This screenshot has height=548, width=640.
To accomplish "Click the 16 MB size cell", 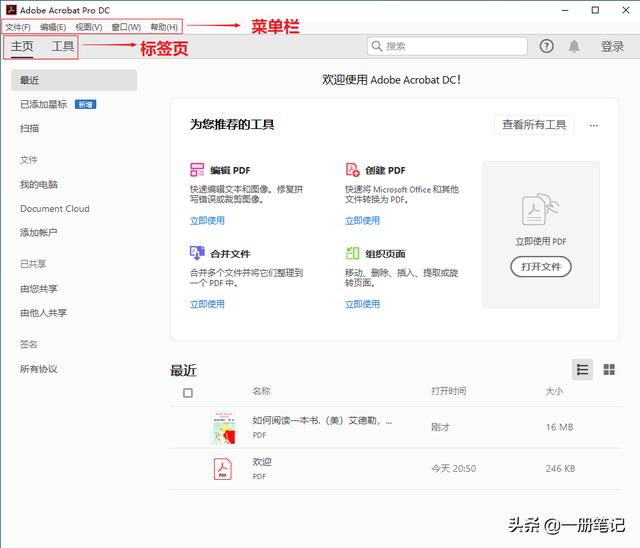I will point(560,427).
